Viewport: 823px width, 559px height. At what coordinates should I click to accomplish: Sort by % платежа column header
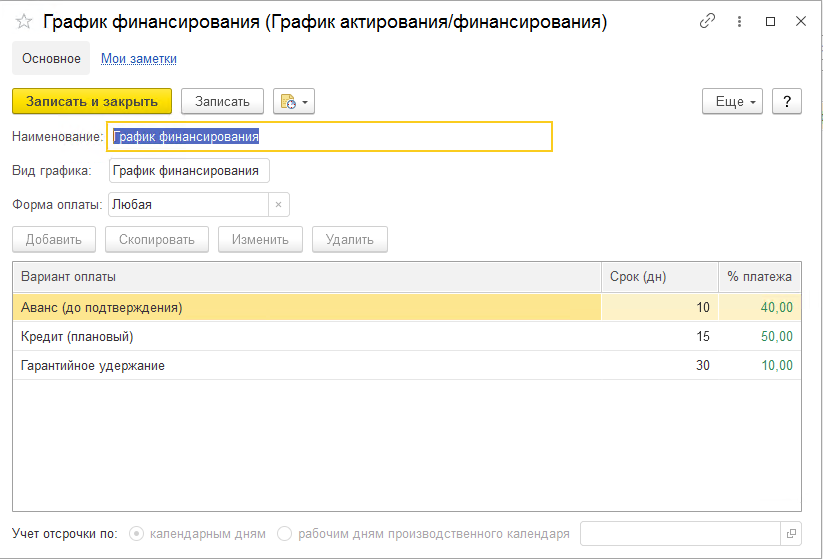(759, 277)
